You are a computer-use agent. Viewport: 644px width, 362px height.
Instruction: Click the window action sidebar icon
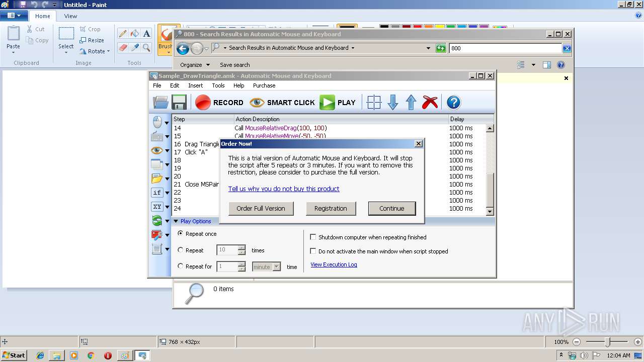pos(157,164)
